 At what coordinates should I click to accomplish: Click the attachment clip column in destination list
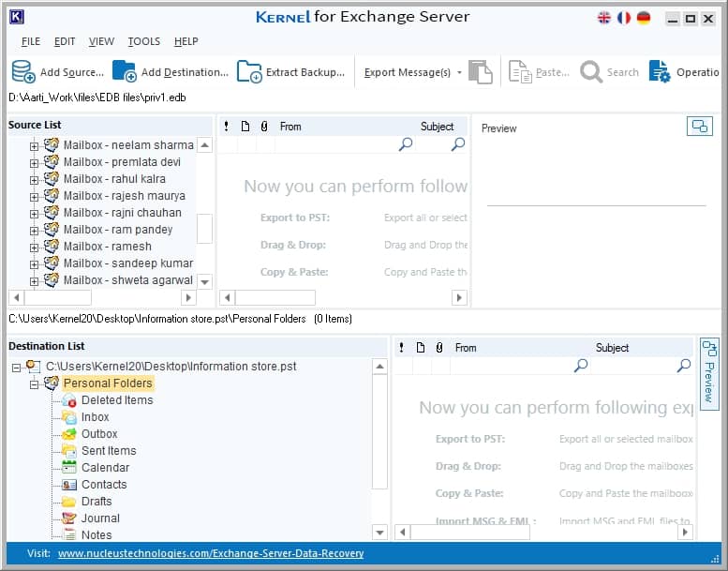[x=439, y=348]
